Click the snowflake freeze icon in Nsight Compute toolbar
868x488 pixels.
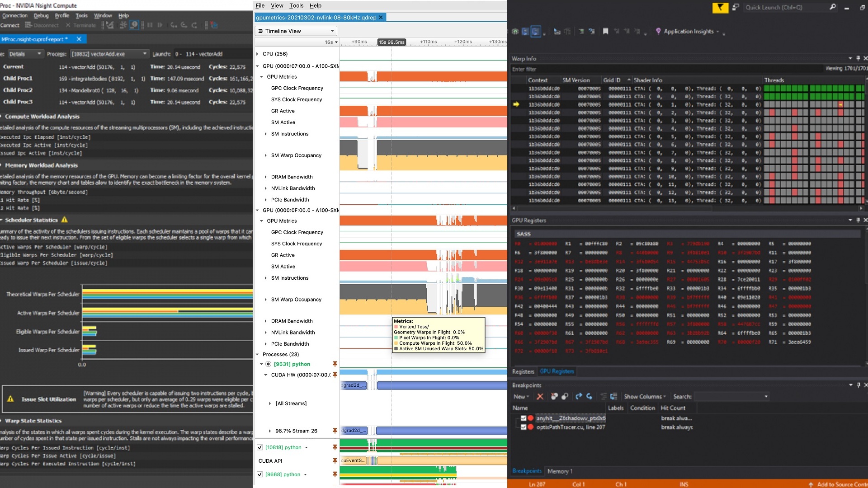click(x=123, y=25)
